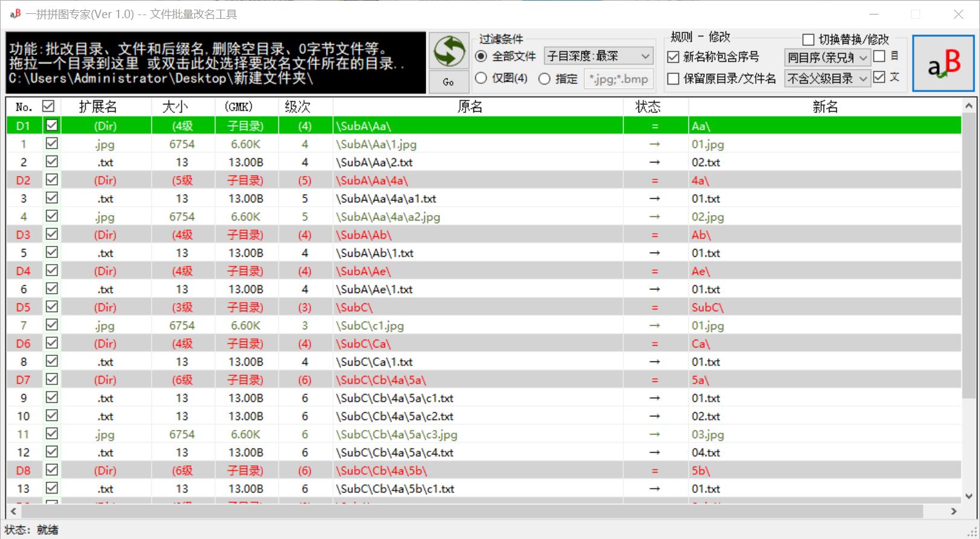Click the horizontal scrollbar right arrow

click(x=954, y=511)
